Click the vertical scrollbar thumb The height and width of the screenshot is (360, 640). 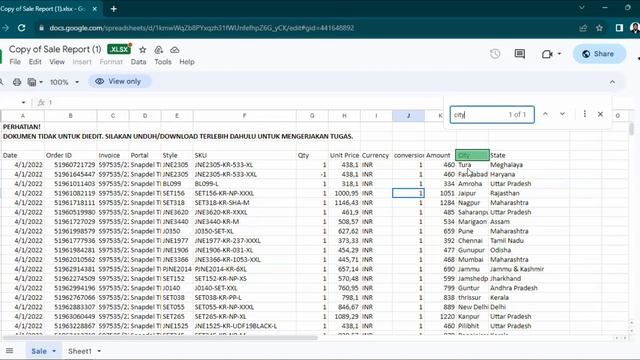point(631,129)
